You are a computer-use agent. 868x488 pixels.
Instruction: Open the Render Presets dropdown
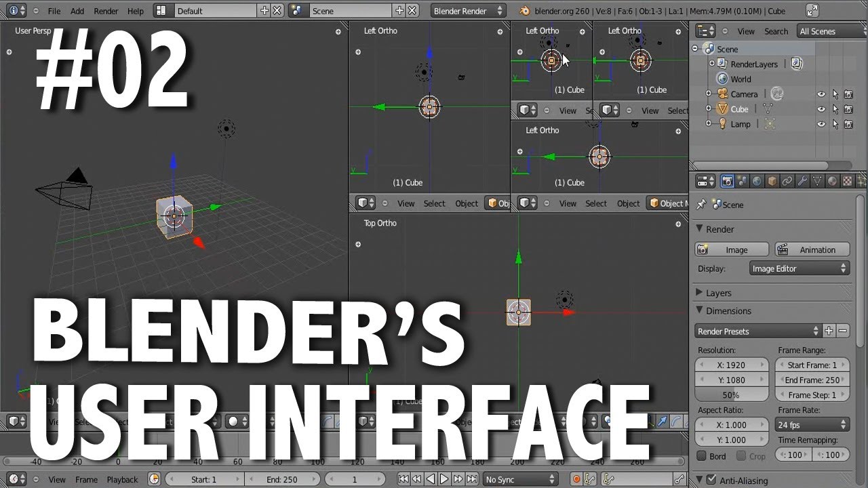click(x=758, y=331)
